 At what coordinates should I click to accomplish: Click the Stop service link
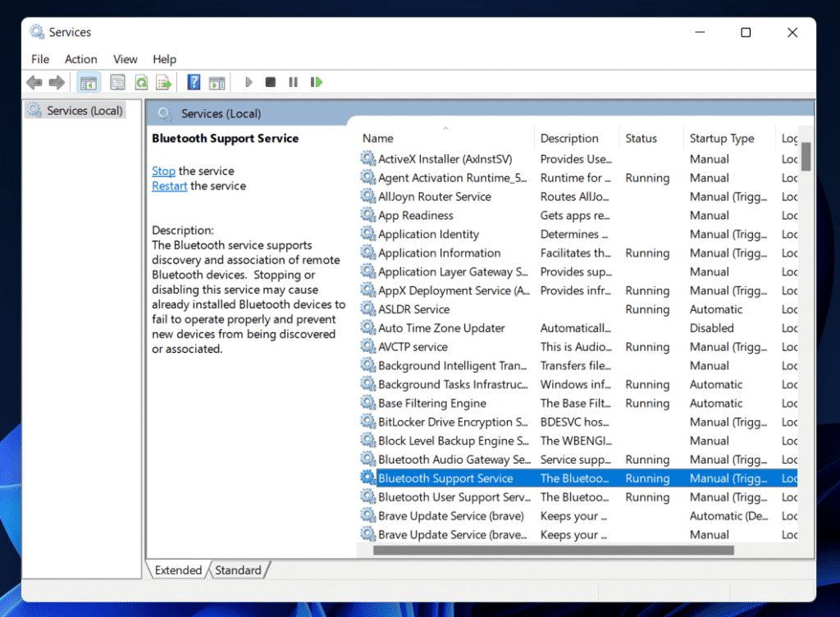pos(163,171)
